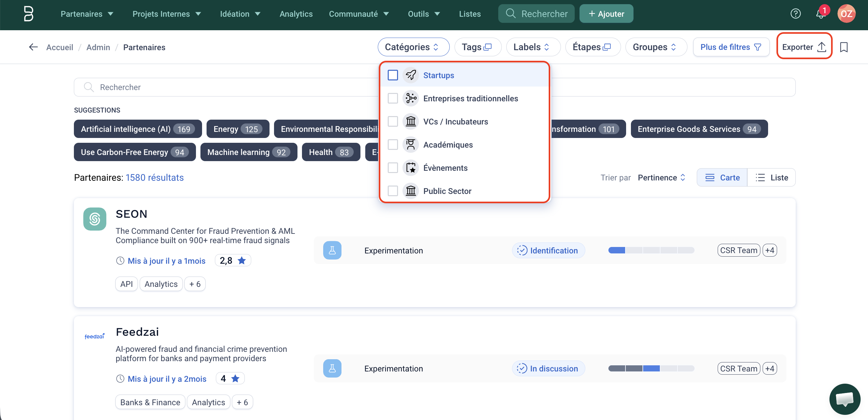
Task: Open the Communauté dropdown
Action: point(359,14)
